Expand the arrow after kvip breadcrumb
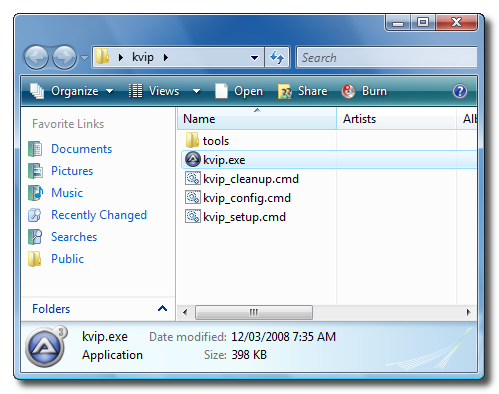The width and height of the screenshot is (499, 394). (x=166, y=58)
